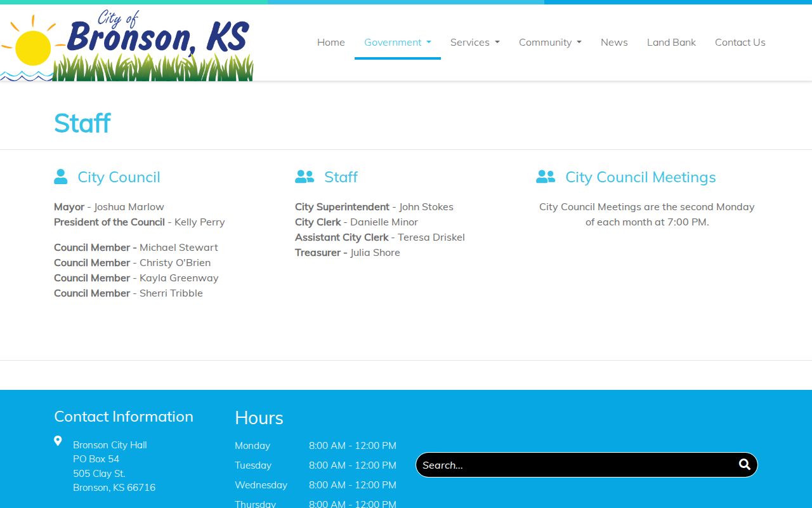This screenshot has width=812, height=508.
Task: Open the News page
Action: (x=614, y=42)
